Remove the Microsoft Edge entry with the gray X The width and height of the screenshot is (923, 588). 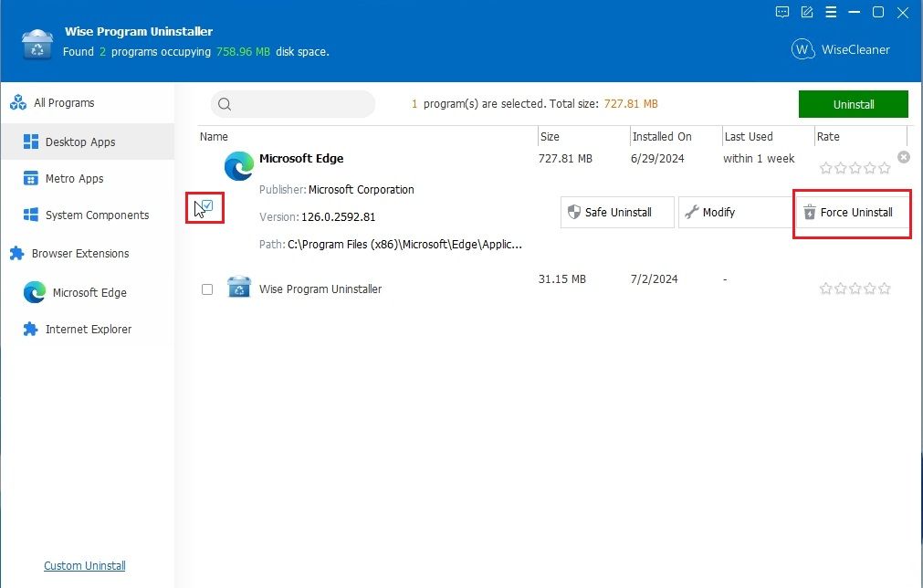coord(904,157)
